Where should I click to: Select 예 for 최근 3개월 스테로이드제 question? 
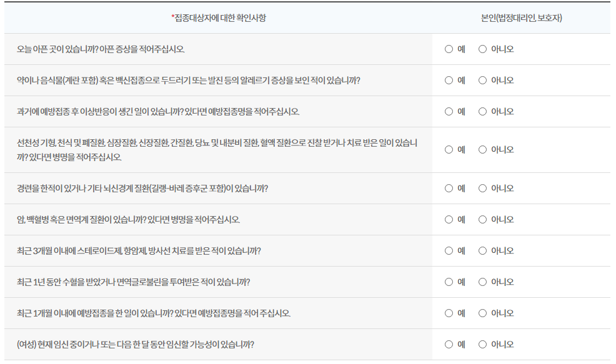click(x=449, y=250)
